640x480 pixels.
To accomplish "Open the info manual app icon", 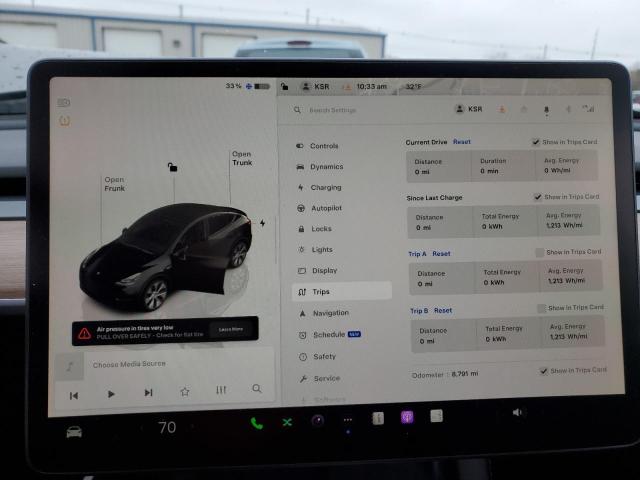I will tap(378, 418).
